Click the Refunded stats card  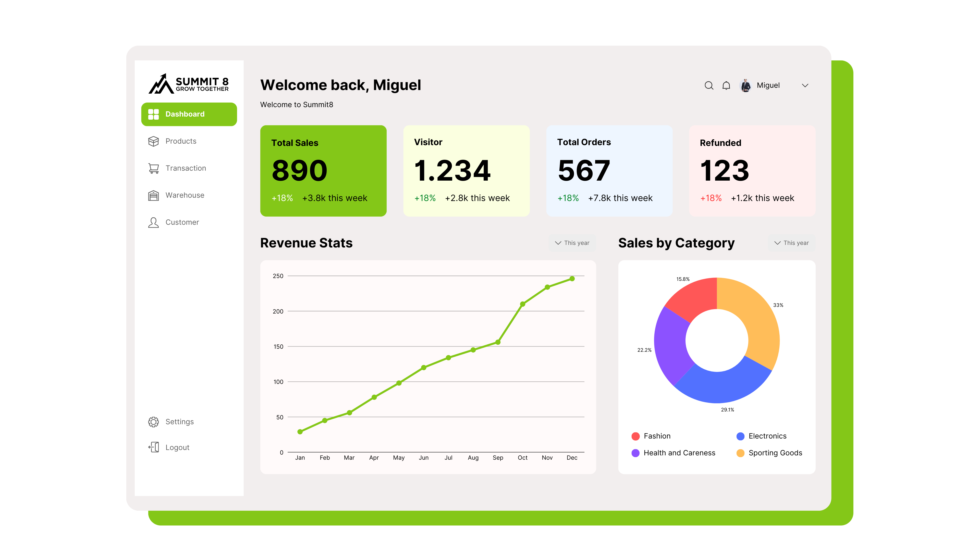752,171
